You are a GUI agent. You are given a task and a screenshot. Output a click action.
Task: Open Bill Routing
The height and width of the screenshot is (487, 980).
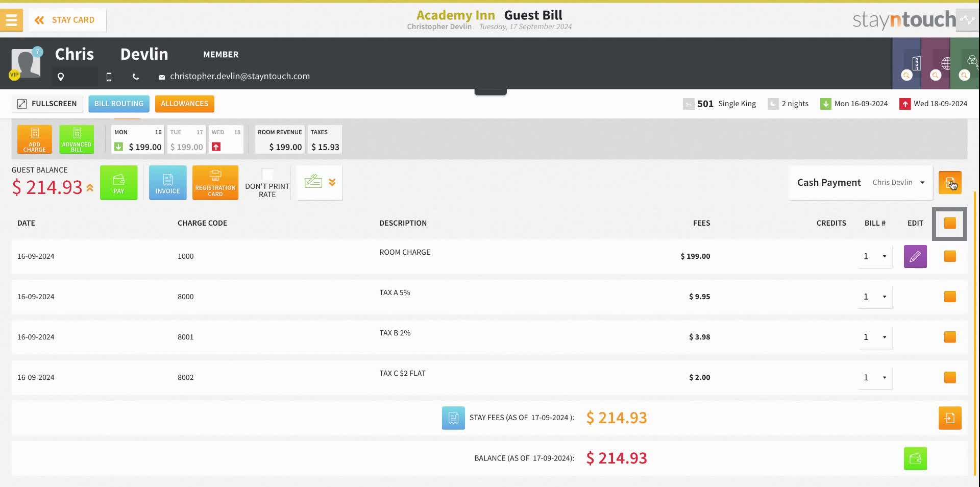(x=119, y=104)
